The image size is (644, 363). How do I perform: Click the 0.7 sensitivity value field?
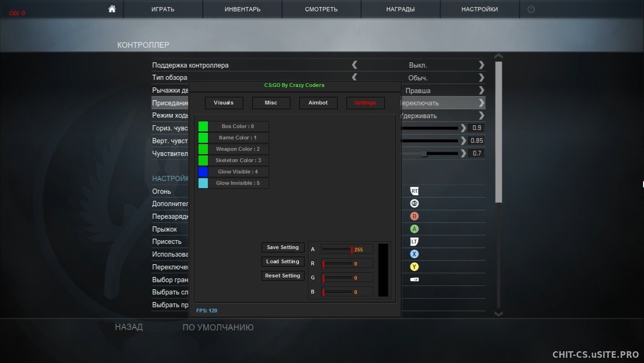476,153
